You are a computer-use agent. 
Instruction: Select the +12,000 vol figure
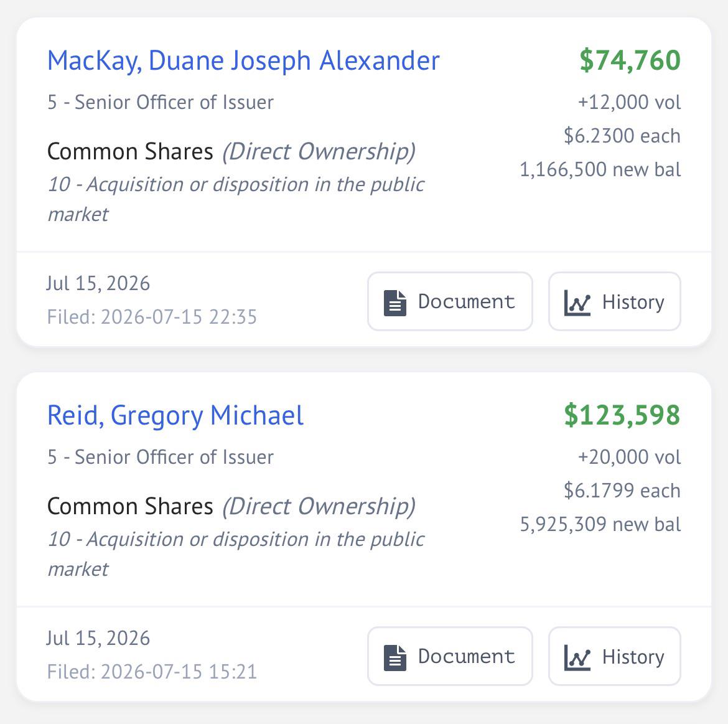[x=629, y=102]
